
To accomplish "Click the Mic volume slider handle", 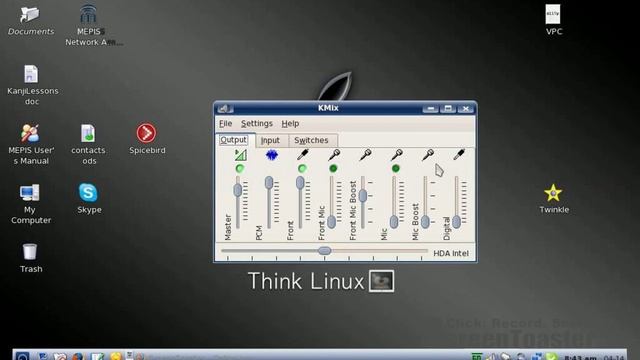I will pos(394,222).
